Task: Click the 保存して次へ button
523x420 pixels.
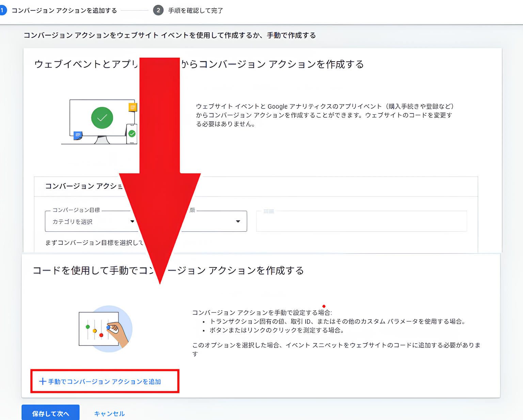Action: click(x=50, y=413)
